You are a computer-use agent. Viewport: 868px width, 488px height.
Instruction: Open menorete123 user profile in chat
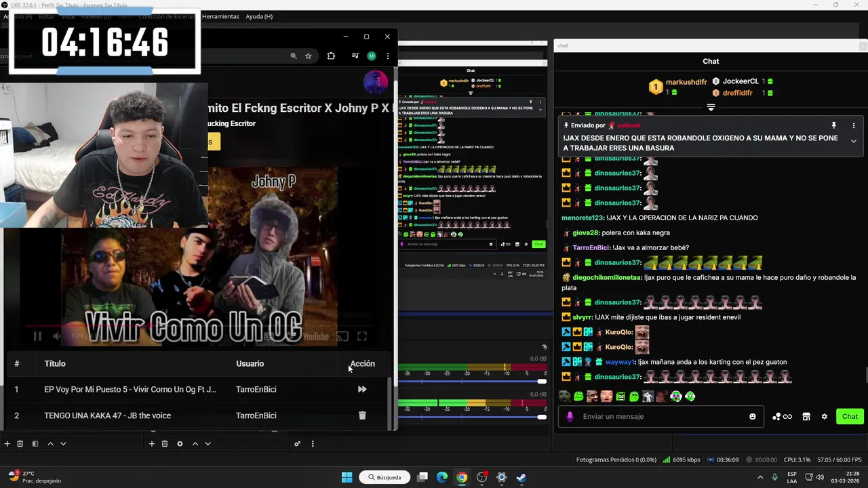(x=583, y=218)
